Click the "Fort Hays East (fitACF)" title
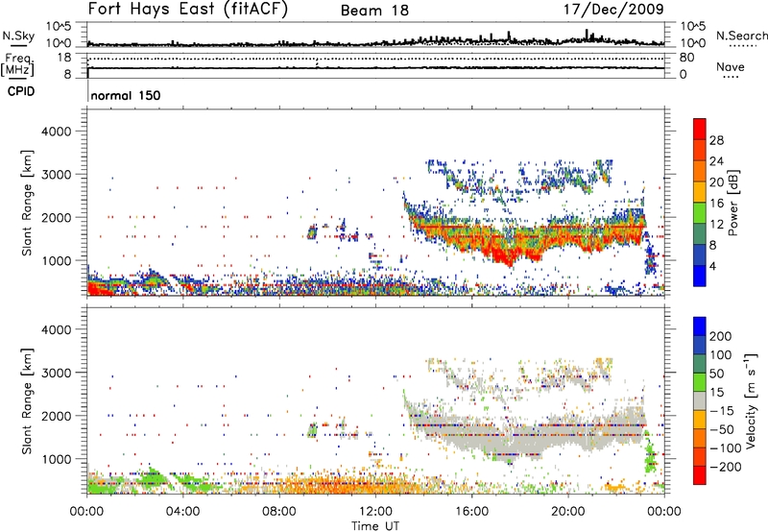This screenshot has width=768, height=532. coord(188,9)
